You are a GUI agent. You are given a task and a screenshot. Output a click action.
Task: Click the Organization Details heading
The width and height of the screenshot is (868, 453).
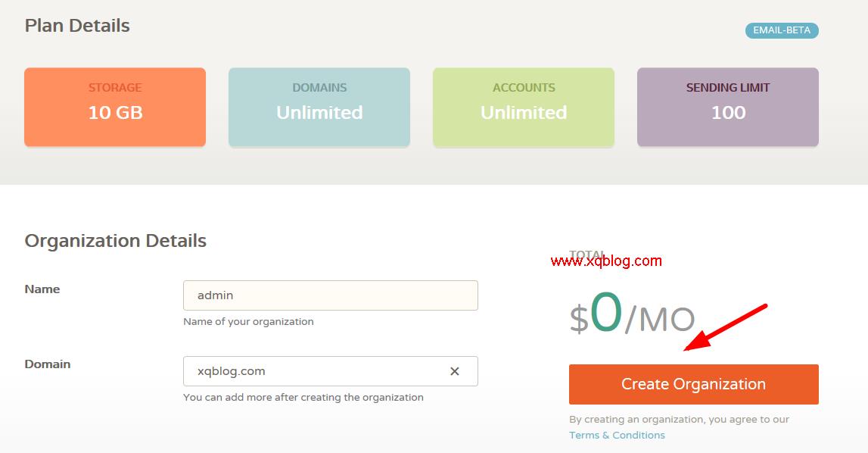115,241
